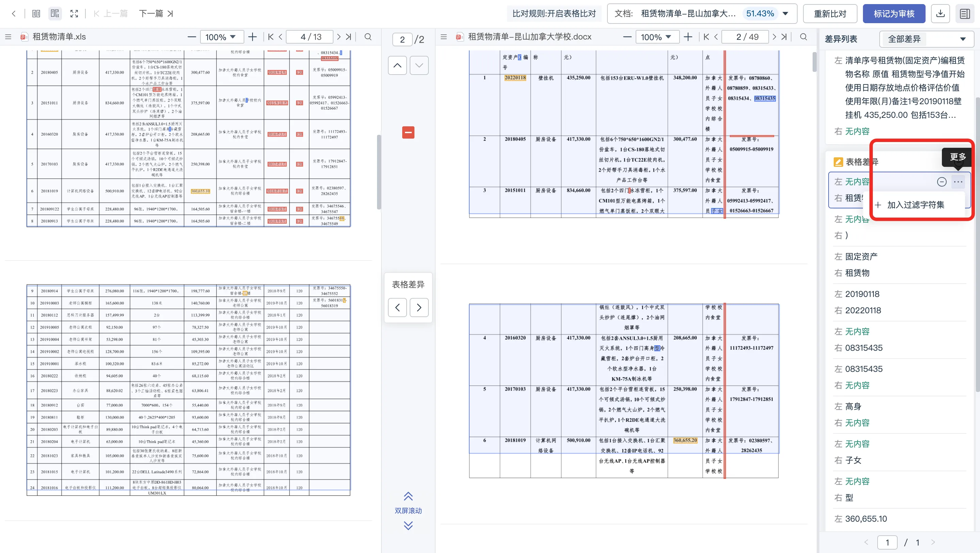The width and height of the screenshot is (980, 553).
Task: Go to previous table difference
Action: (397, 307)
